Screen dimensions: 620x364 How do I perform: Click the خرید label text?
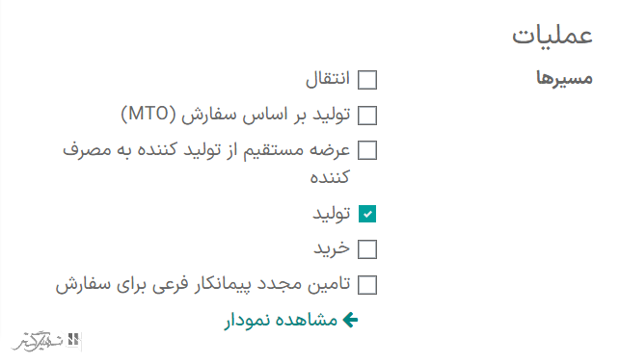332,249
